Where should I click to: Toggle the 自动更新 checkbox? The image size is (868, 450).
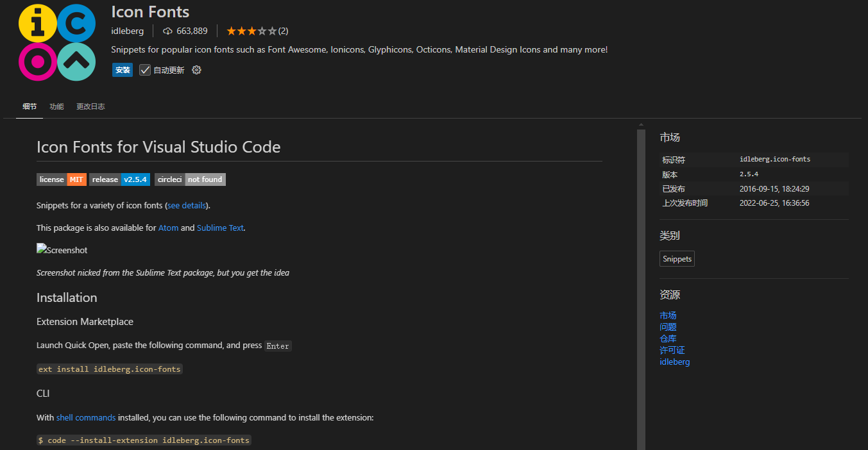pos(145,70)
